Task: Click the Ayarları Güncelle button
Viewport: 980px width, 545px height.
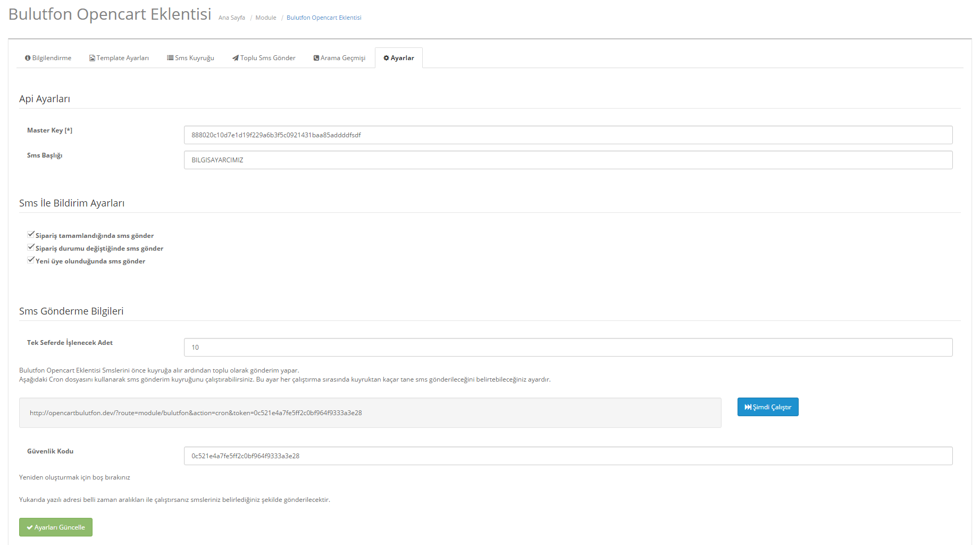Action: (x=56, y=527)
